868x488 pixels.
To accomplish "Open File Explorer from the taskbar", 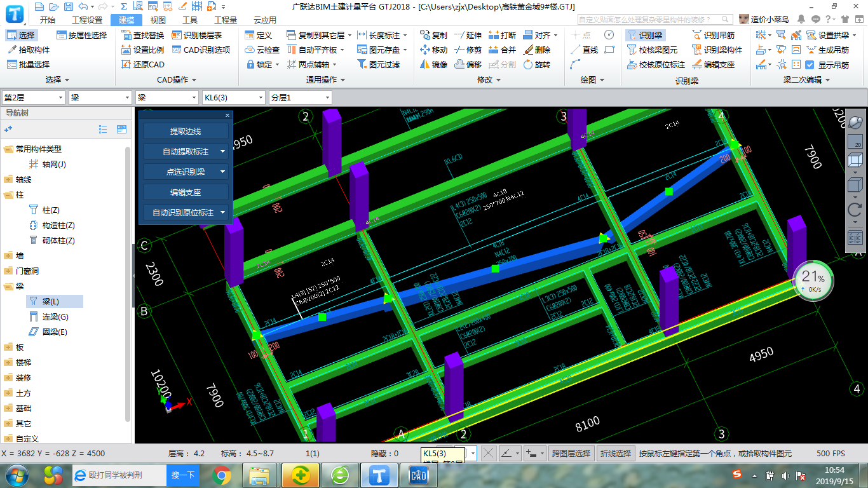I will tap(260, 475).
